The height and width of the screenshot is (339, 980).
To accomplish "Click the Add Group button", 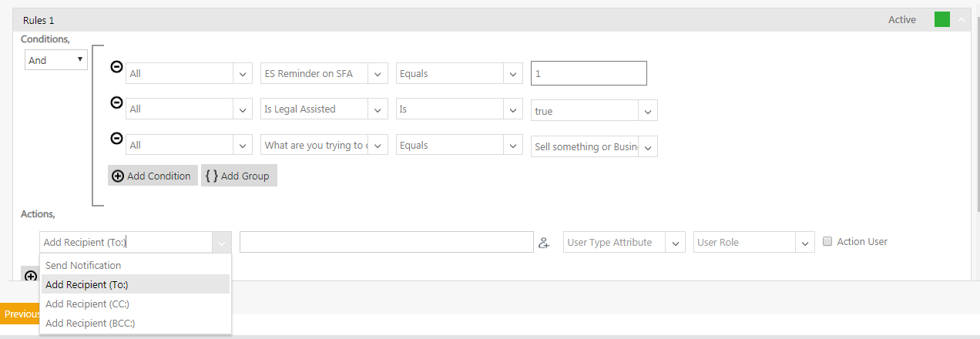I will (239, 176).
